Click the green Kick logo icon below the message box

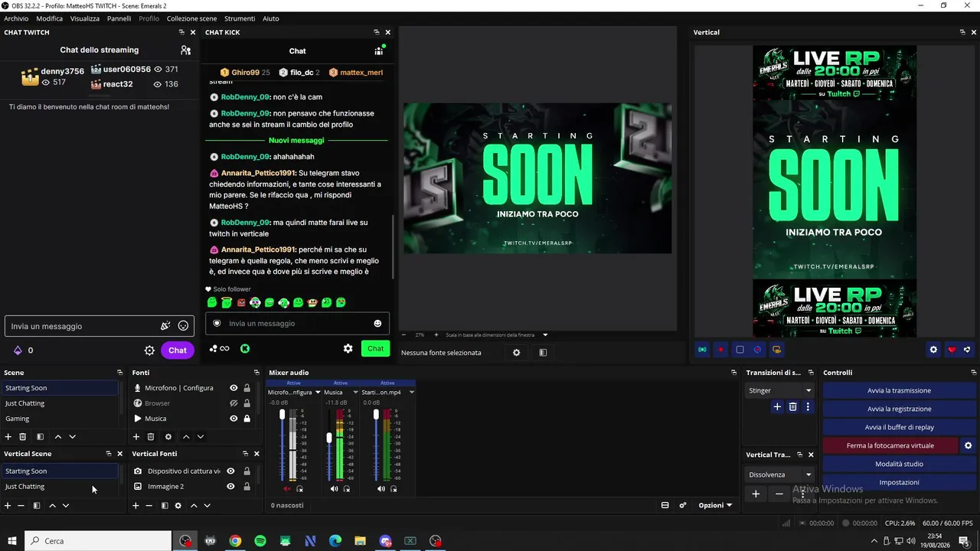[245, 348]
